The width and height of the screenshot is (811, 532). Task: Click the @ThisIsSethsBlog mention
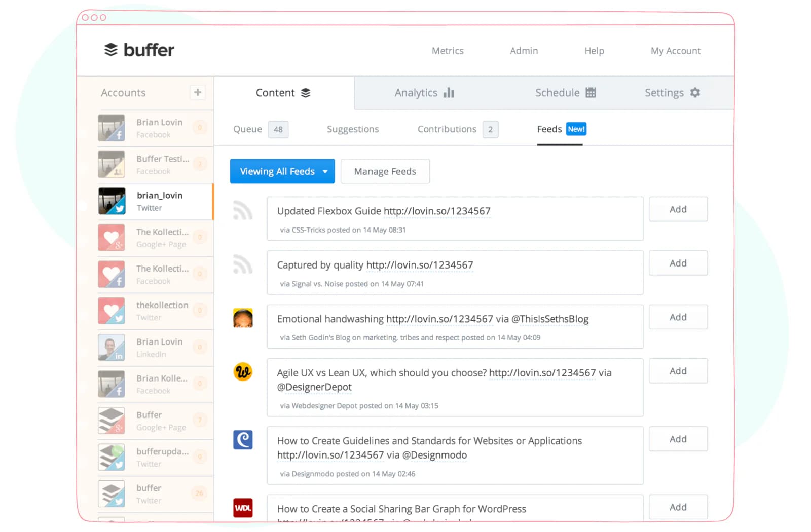pyautogui.click(x=550, y=319)
